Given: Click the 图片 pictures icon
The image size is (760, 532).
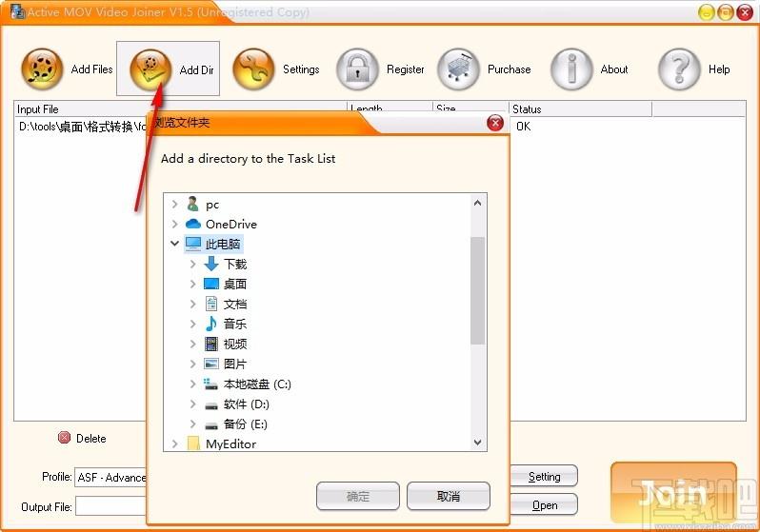Looking at the screenshot, I should (x=211, y=364).
